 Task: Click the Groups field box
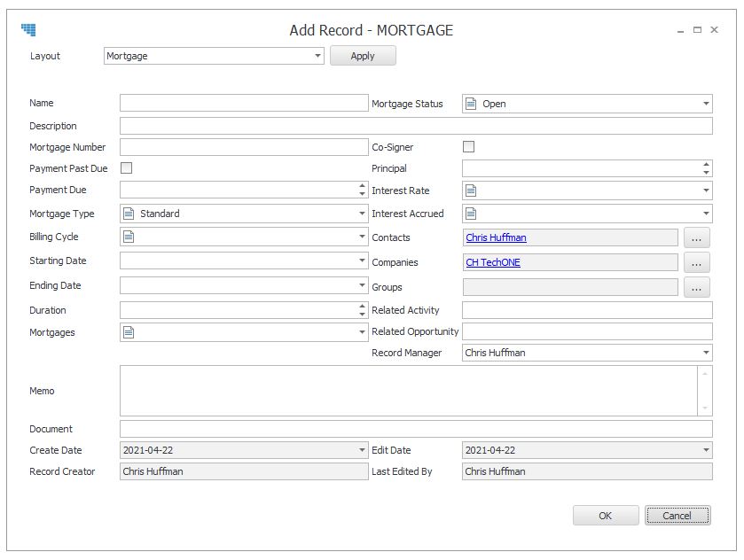pyautogui.click(x=570, y=287)
